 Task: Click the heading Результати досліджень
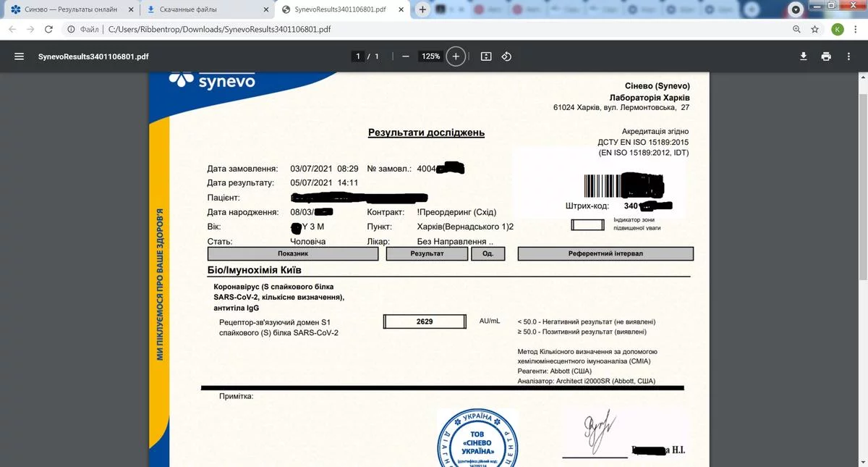coord(426,132)
